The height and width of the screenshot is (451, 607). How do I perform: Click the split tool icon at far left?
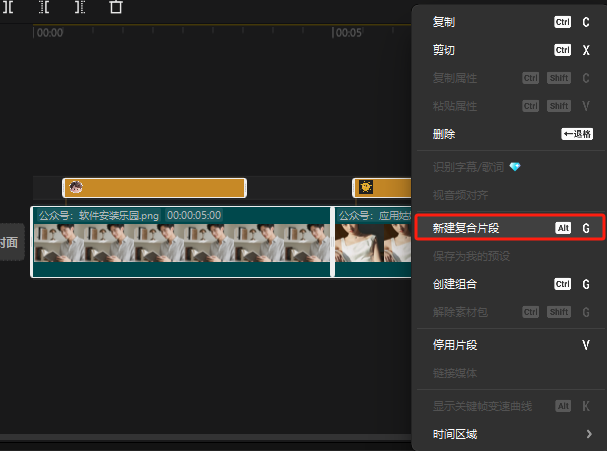(x=7, y=7)
